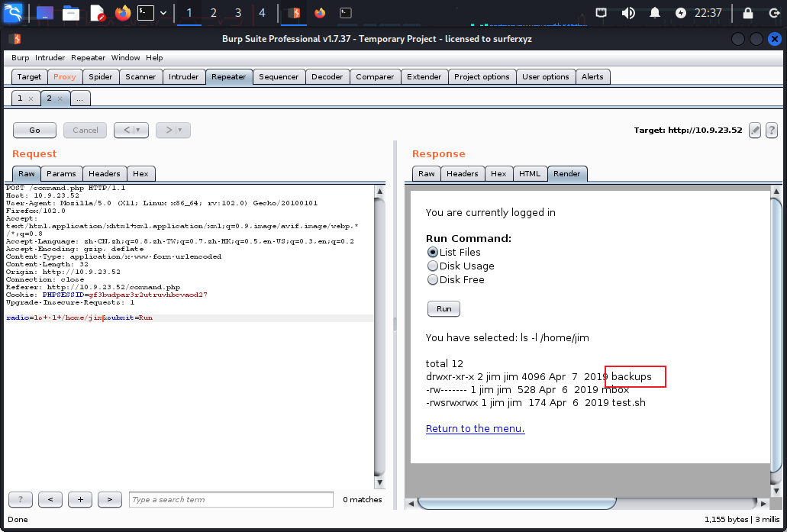Click the Repeater help question icon

click(x=772, y=130)
